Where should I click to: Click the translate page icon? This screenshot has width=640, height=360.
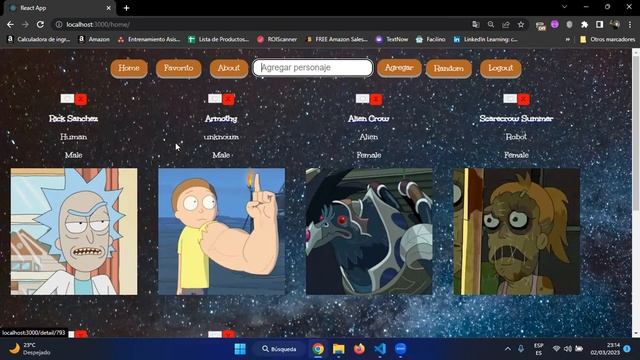476,24
